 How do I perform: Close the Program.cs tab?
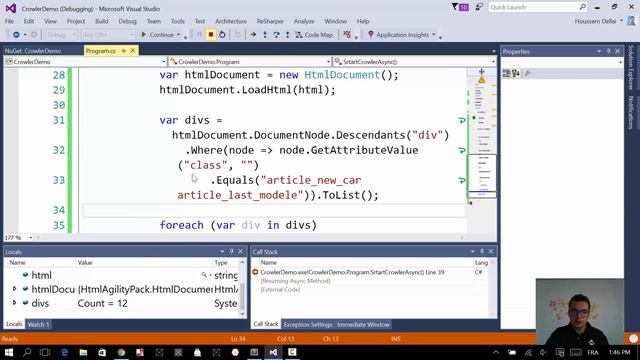click(x=133, y=51)
